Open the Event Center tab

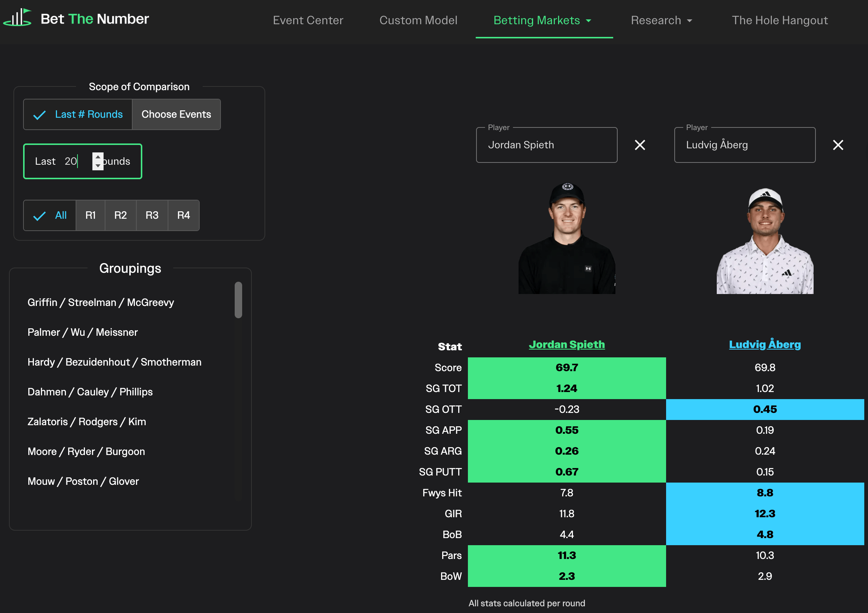click(x=308, y=20)
